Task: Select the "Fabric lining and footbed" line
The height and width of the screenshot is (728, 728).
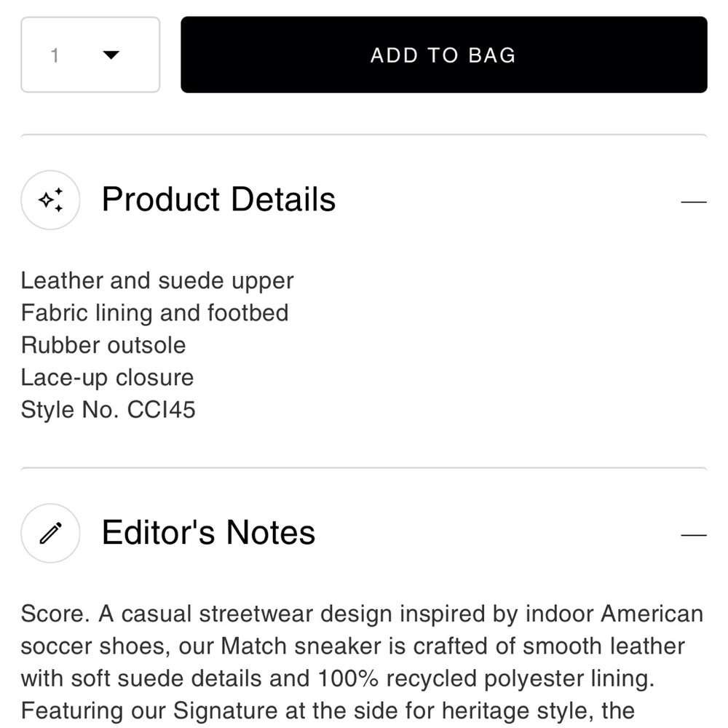Action: [154, 313]
